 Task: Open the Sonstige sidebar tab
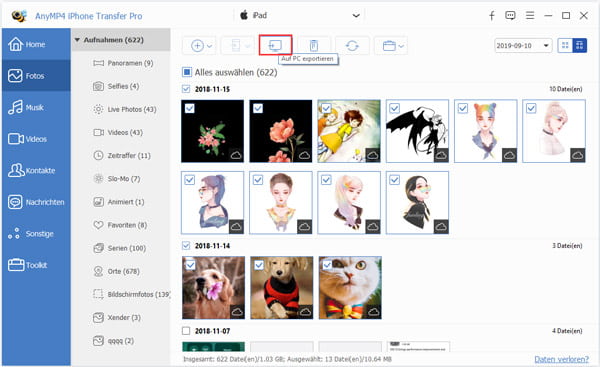coord(36,233)
